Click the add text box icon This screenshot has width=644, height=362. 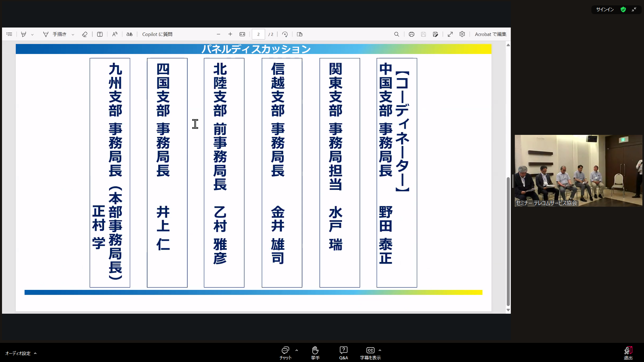[100, 34]
